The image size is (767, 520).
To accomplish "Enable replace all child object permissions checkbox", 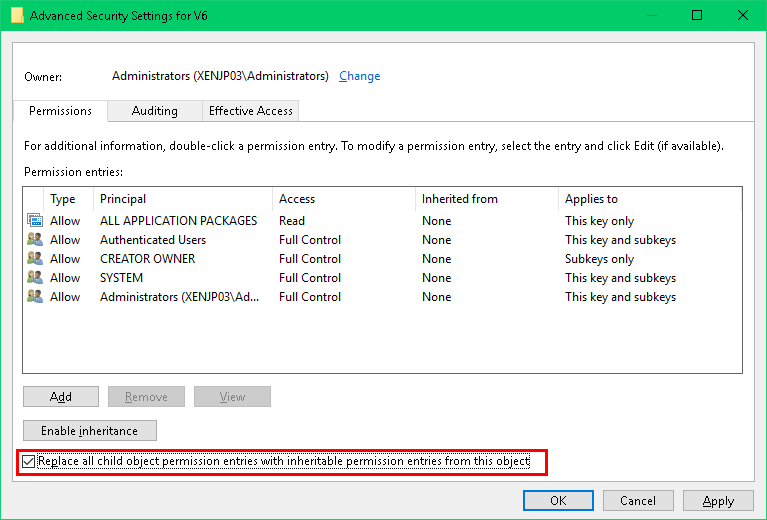I will [x=28, y=462].
